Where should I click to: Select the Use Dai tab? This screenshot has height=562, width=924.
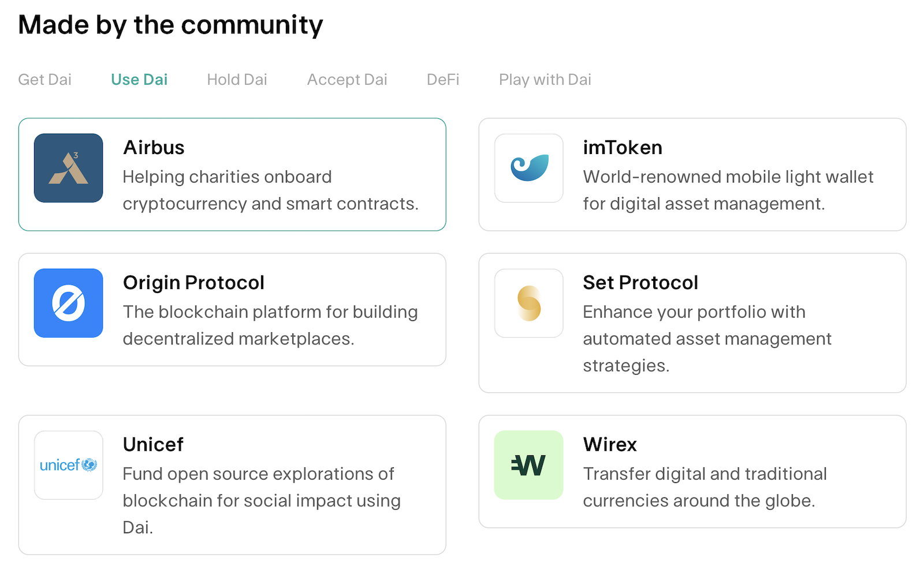(139, 80)
